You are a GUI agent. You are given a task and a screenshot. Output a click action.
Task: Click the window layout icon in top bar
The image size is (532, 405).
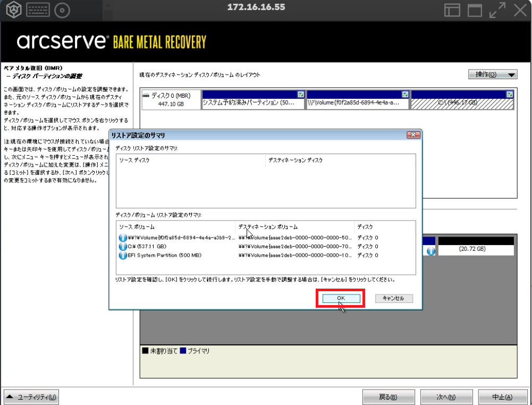(452, 10)
